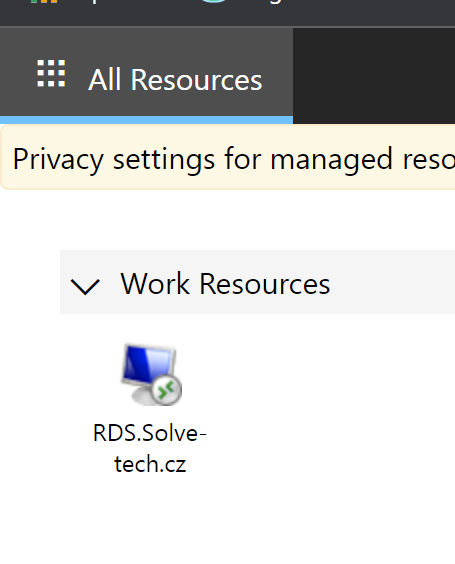Image resolution: width=455 pixels, height=564 pixels.
Task: Click the blue active underline below All Resources
Action: (x=146, y=120)
